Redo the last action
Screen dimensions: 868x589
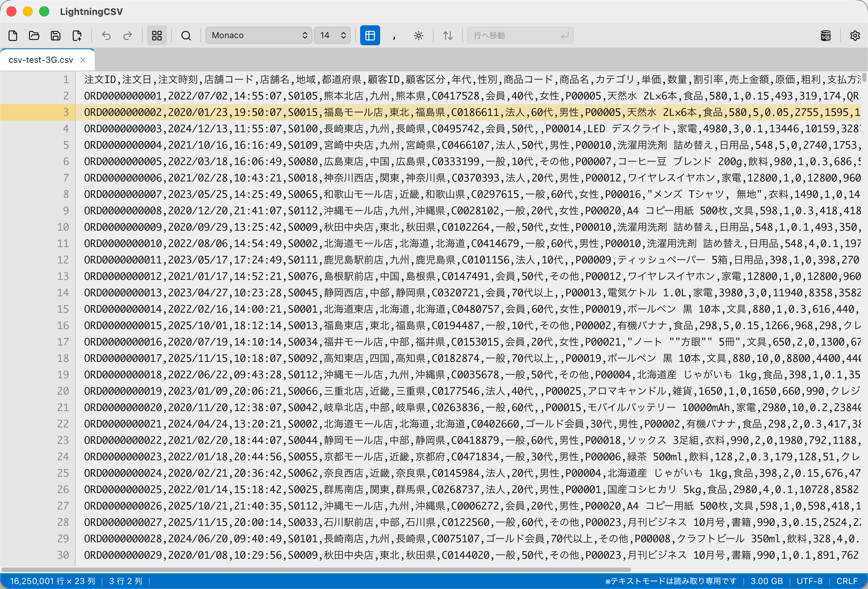[128, 36]
